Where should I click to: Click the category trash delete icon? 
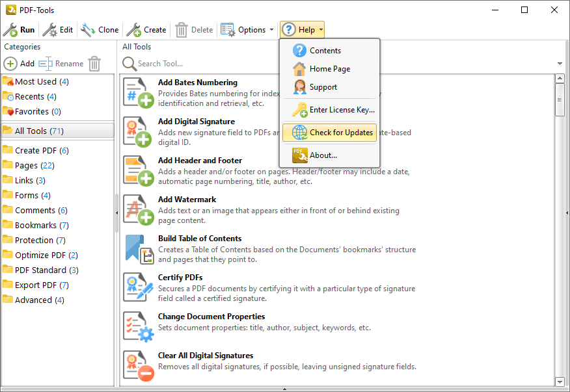pyautogui.click(x=94, y=64)
